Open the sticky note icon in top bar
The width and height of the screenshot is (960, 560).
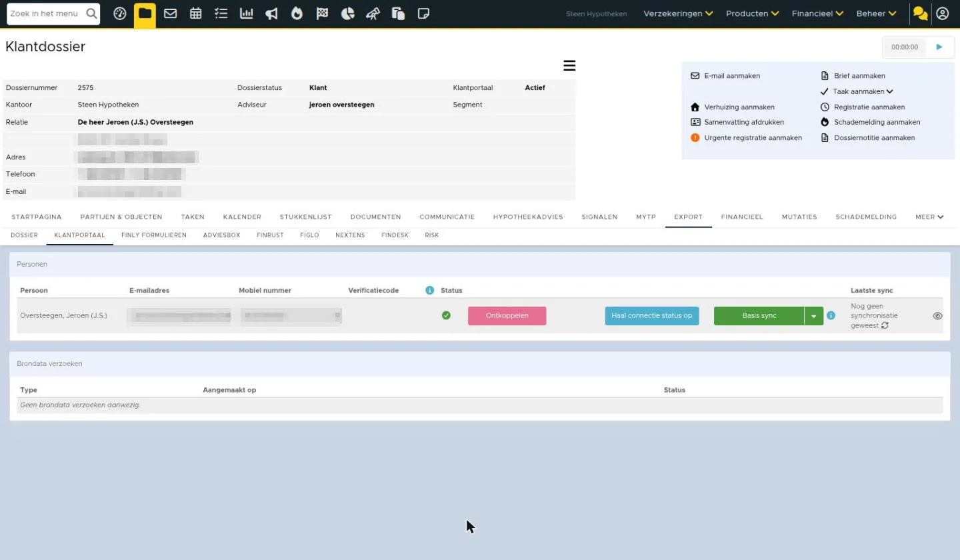click(423, 13)
